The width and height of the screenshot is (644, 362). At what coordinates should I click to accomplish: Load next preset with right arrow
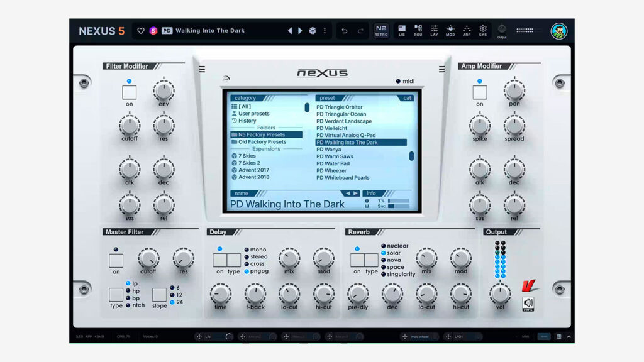coord(300,31)
